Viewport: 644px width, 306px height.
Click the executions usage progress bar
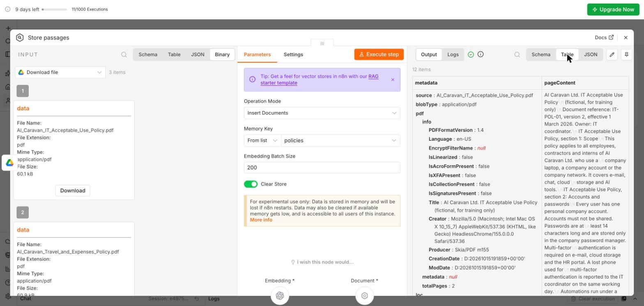tap(55, 9)
